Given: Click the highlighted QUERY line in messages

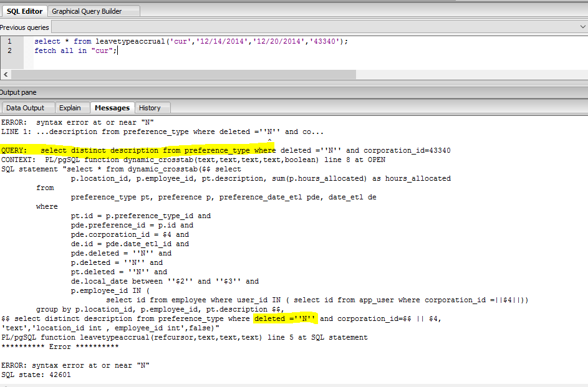Looking at the screenshot, I should 137,150.
